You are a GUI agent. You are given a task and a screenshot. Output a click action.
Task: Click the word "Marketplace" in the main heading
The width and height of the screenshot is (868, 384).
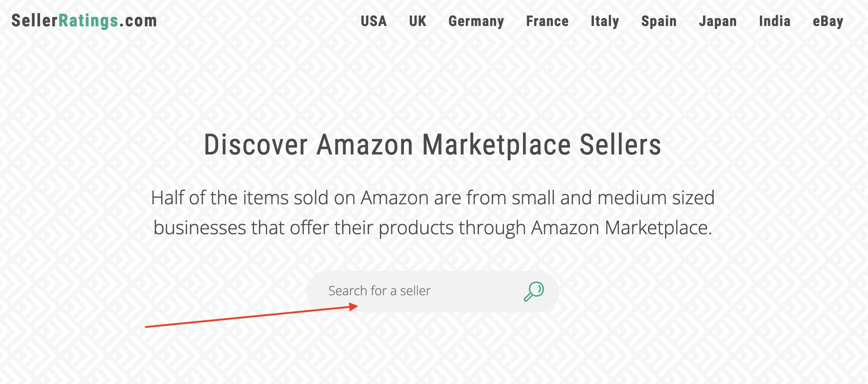496,145
